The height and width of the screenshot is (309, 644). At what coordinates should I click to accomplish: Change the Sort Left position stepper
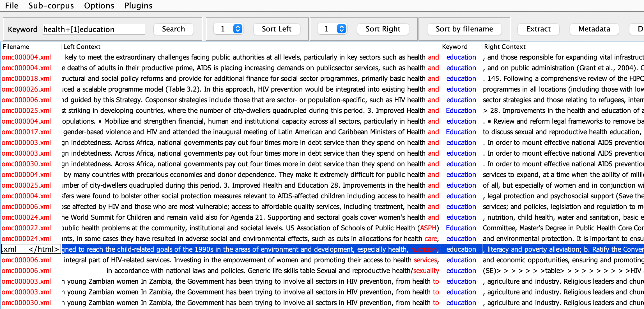(x=238, y=29)
